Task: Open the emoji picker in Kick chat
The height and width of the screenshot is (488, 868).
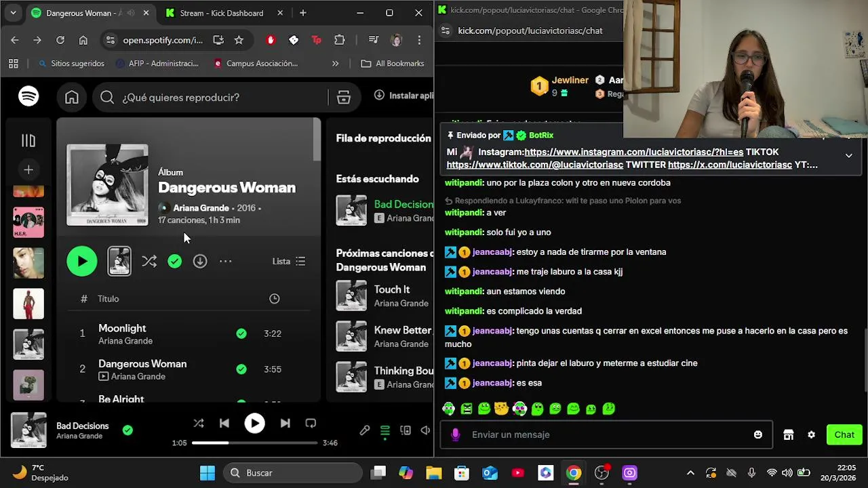Action: (x=758, y=434)
